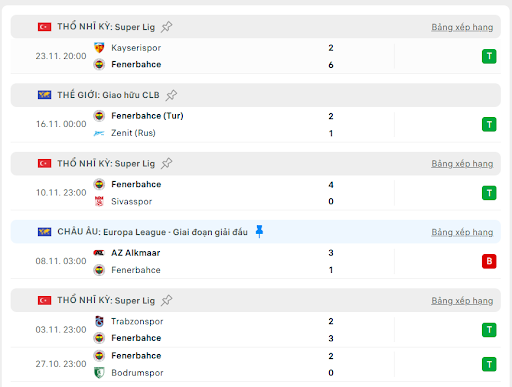Open the Fenerbahce vs Sivasspor match
Screen dimensions: 512x387
click(256, 193)
